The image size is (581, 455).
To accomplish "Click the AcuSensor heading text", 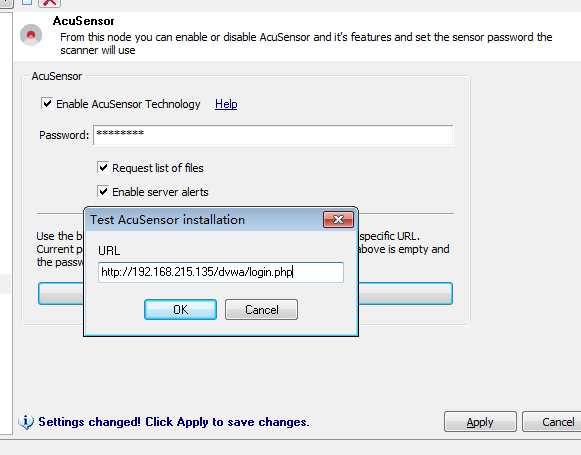I will (83, 21).
